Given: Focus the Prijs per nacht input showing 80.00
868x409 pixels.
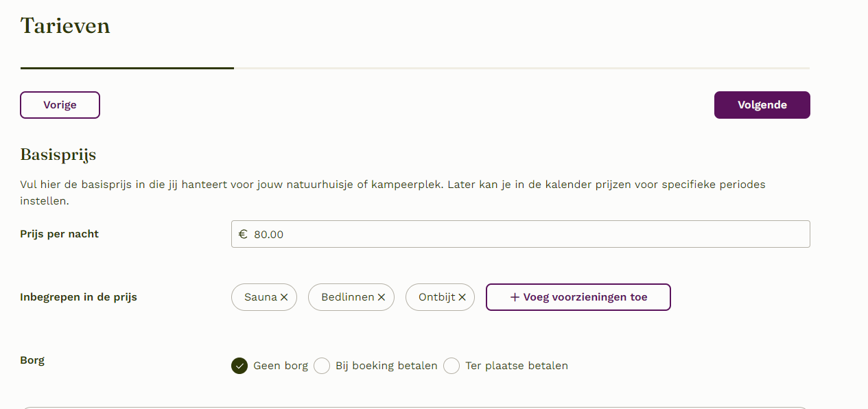Looking at the screenshot, I should tap(521, 234).
